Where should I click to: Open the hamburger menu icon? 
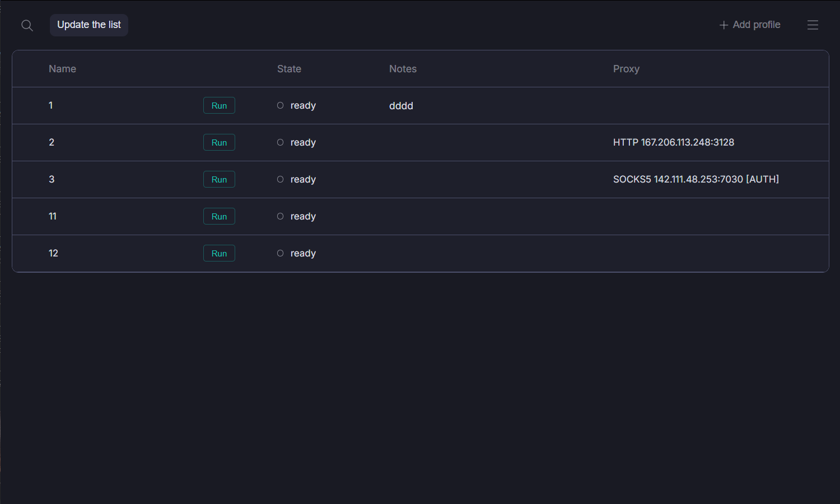[813, 25]
